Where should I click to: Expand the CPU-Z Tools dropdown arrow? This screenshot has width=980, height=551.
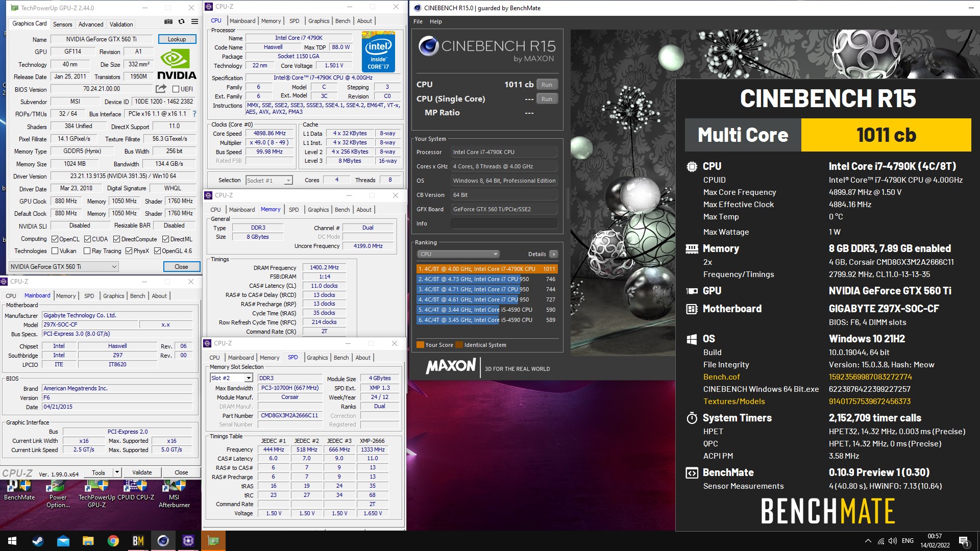pyautogui.click(x=117, y=472)
